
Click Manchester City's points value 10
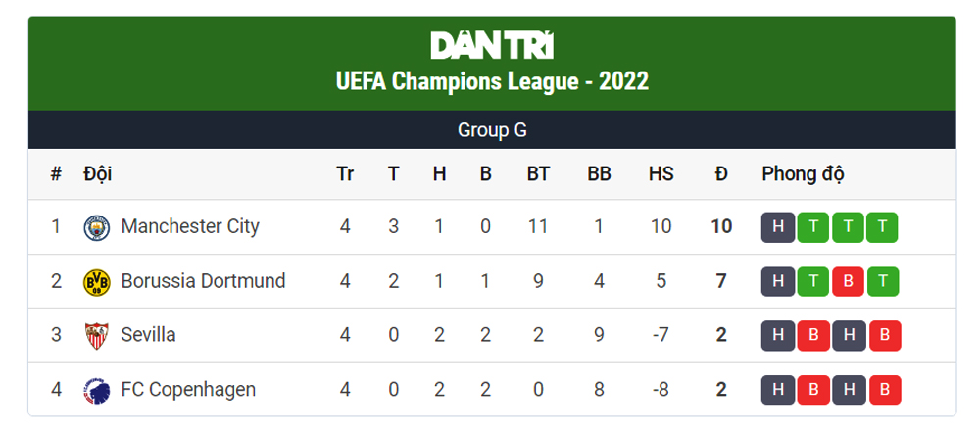coord(721,227)
